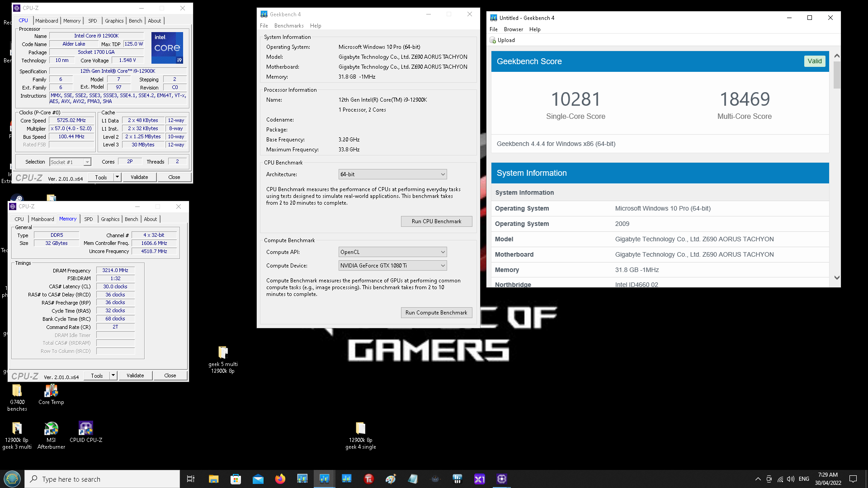Select the '12900k 8p geek 3 multi' folder
This screenshot has width=868, height=488.
pyautogui.click(x=17, y=436)
